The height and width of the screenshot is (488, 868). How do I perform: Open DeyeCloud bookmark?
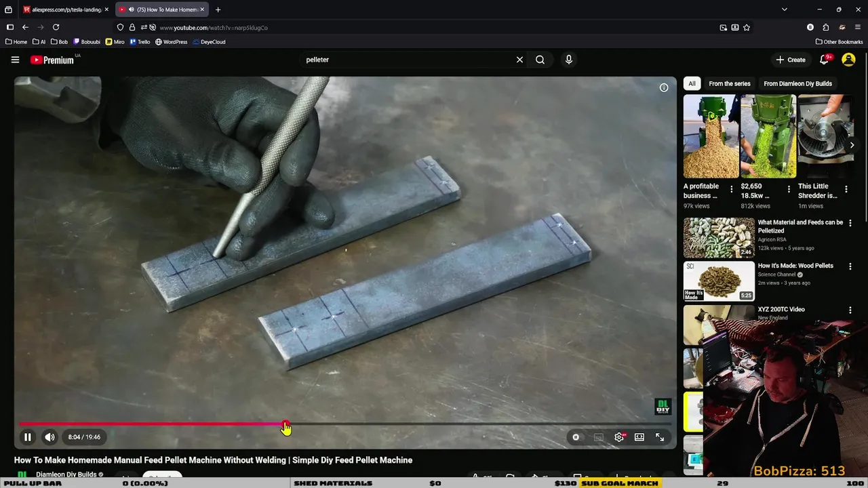[209, 42]
